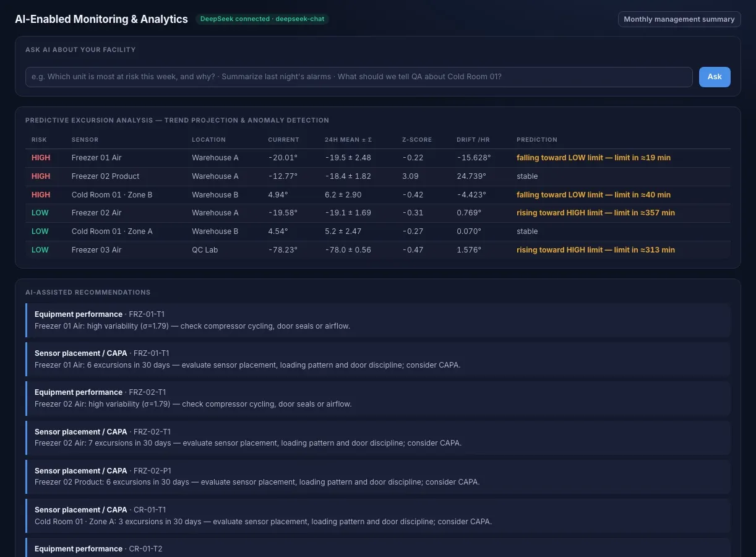Click the current reading -78.23°
This screenshot has height=557, width=756.
pos(283,250)
